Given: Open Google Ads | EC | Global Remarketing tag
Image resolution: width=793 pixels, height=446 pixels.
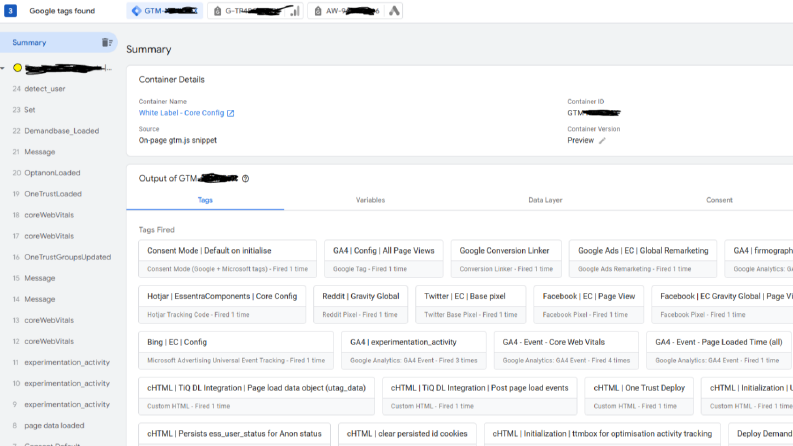Looking at the screenshot, I should point(643,259).
